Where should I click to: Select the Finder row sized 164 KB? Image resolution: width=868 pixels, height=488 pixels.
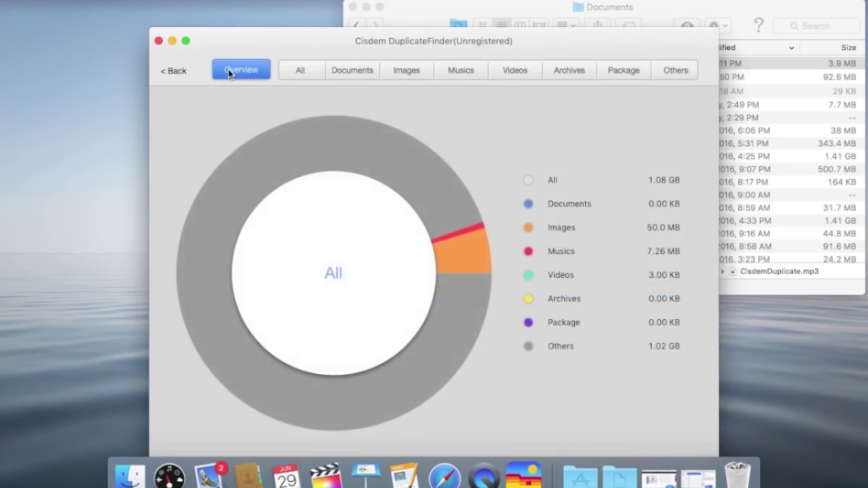792,182
